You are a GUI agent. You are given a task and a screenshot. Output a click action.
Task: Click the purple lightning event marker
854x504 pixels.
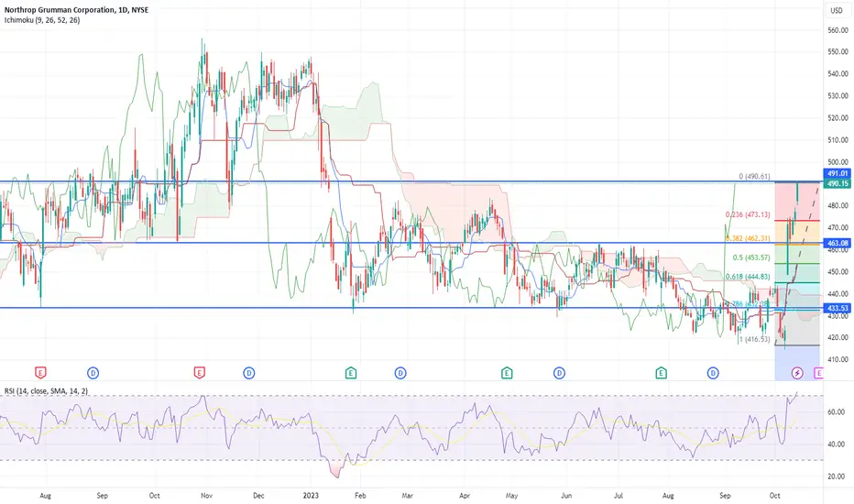(797, 373)
